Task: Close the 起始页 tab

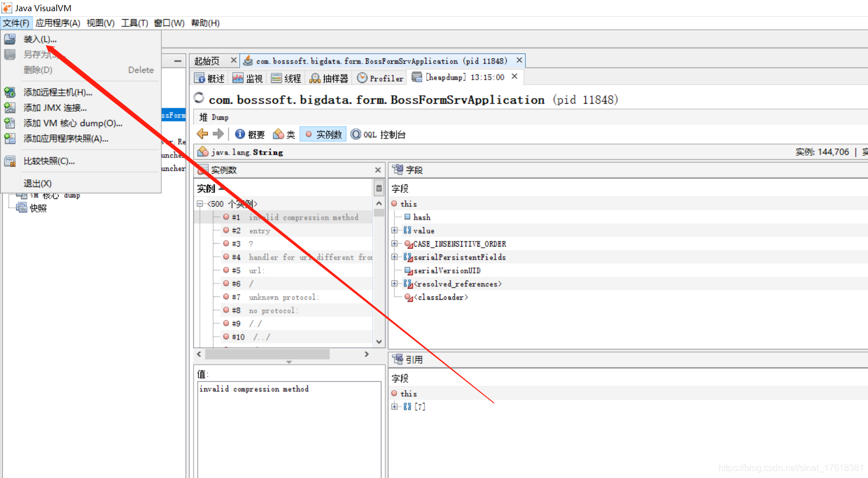Action: pyautogui.click(x=234, y=60)
